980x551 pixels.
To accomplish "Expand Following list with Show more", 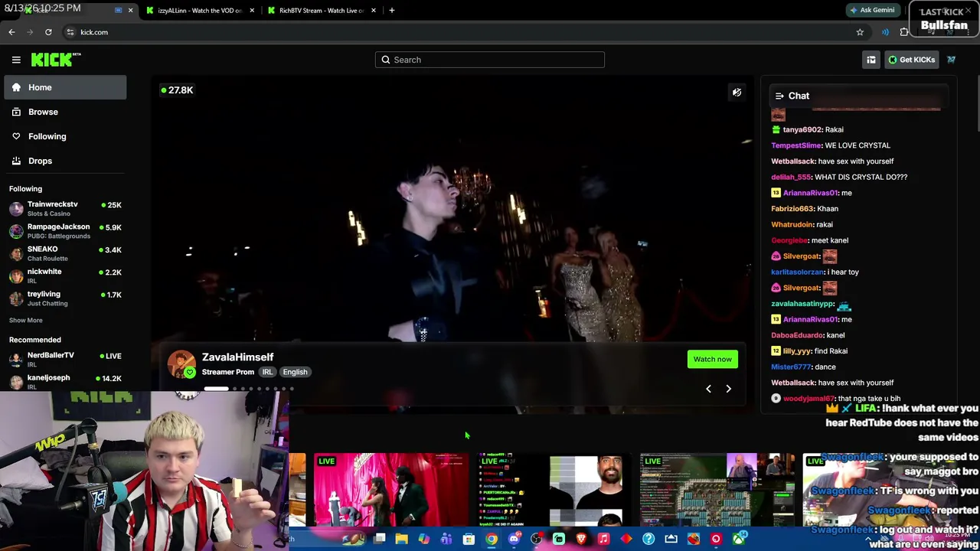I will 26,320.
